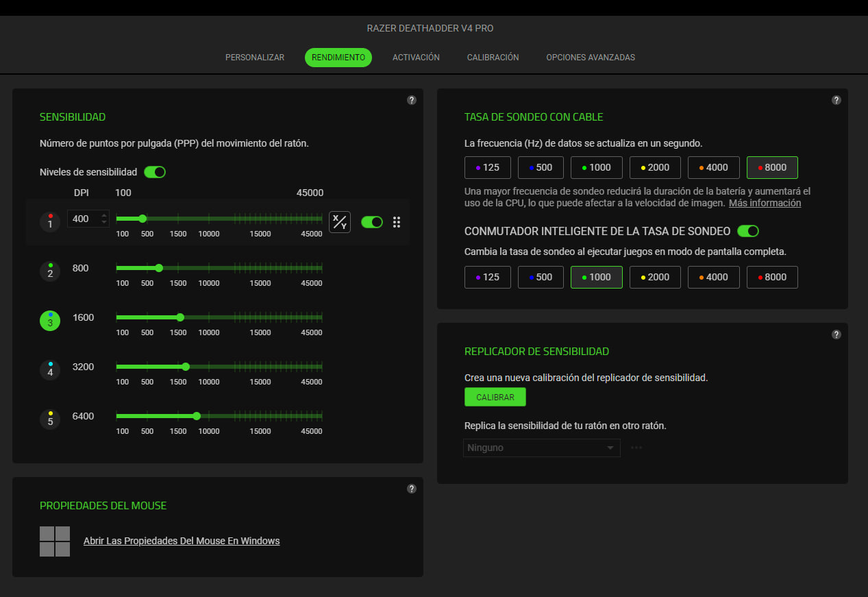Pick 2000 for smart switch polling rate
This screenshot has height=597, width=868.
(x=655, y=277)
